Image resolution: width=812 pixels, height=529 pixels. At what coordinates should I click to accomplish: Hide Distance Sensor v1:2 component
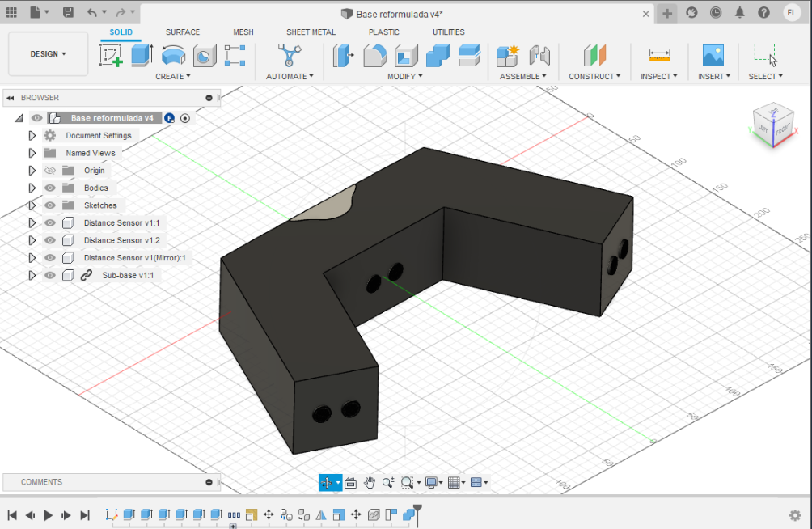pyautogui.click(x=49, y=240)
